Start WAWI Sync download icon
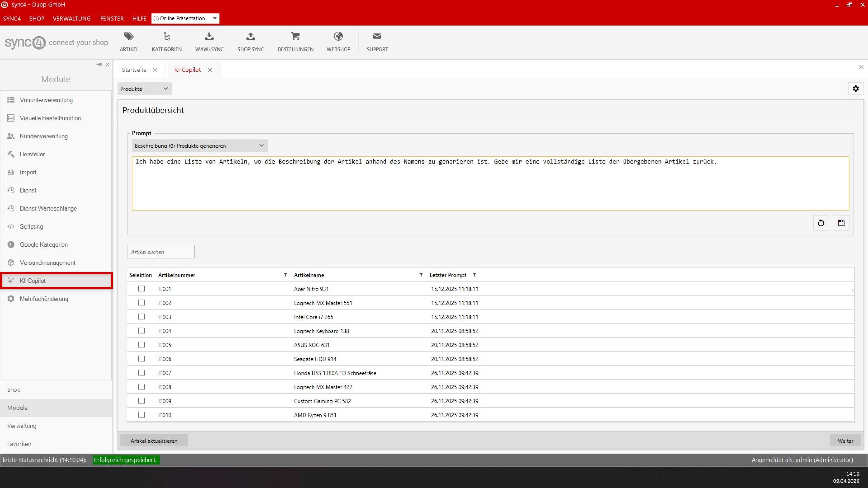868x488 pixels. [x=209, y=36]
